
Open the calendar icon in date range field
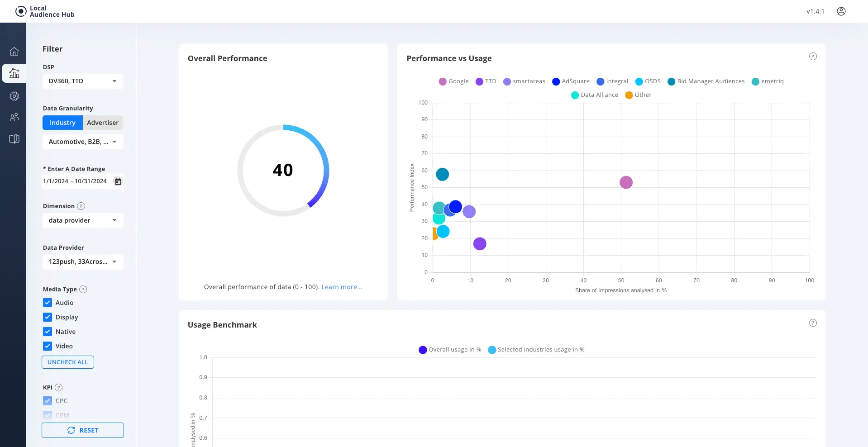pos(118,181)
